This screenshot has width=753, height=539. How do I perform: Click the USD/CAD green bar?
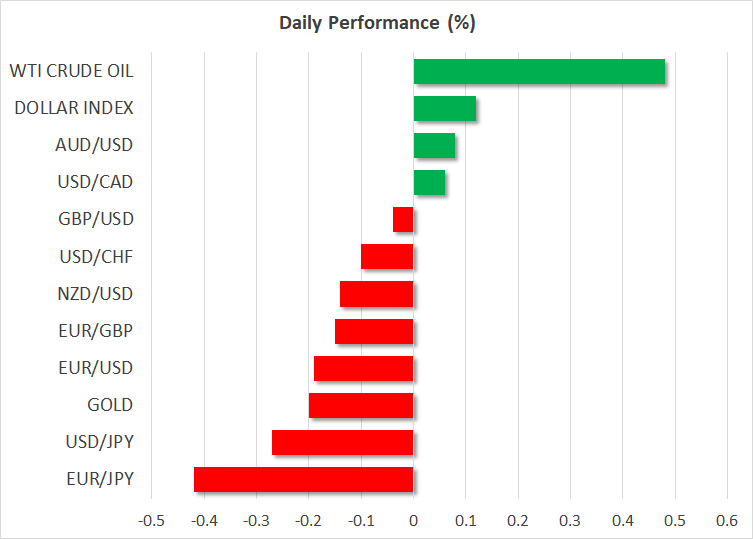429,182
